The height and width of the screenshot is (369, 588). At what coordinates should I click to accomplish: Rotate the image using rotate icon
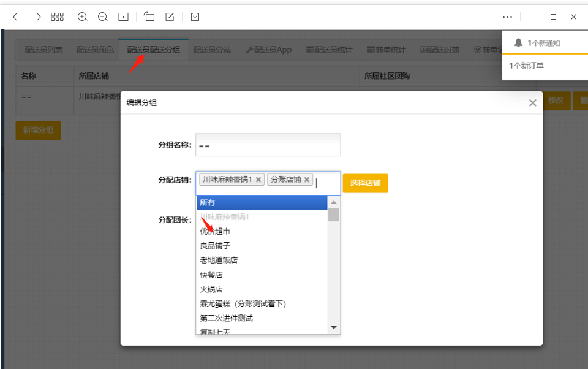[x=149, y=17]
